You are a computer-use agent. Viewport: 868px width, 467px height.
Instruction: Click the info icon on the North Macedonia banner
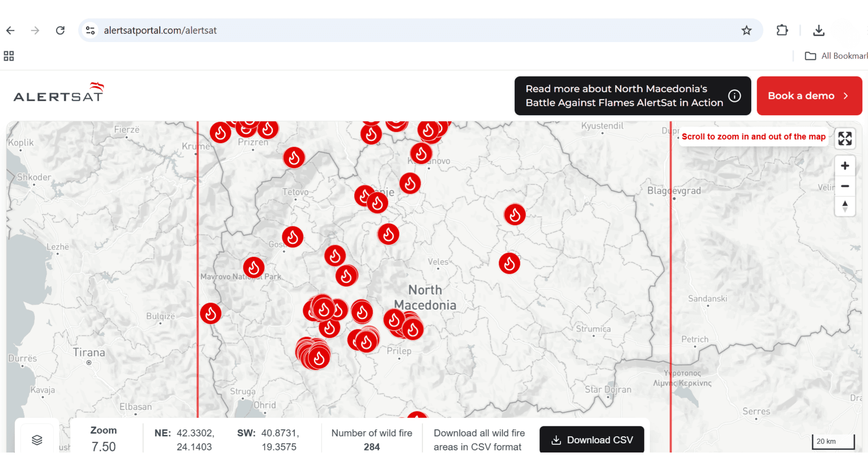pos(735,95)
